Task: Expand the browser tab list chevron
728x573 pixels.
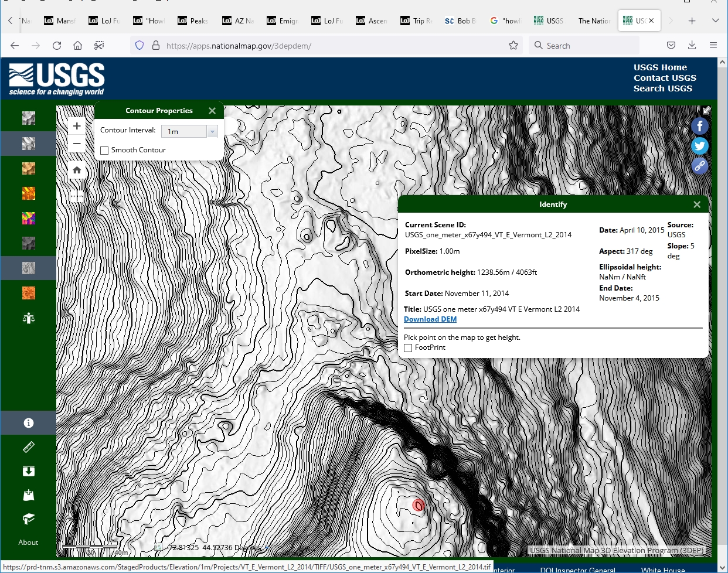Action: (x=715, y=21)
